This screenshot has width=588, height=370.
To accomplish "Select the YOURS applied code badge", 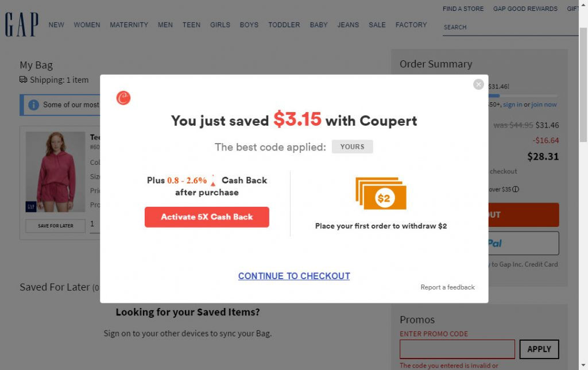I will coord(352,147).
